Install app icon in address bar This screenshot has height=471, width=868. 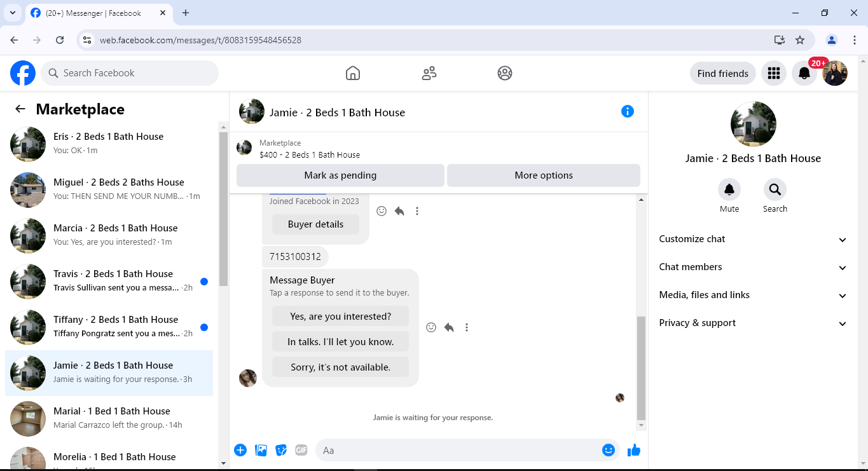click(780, 40)
